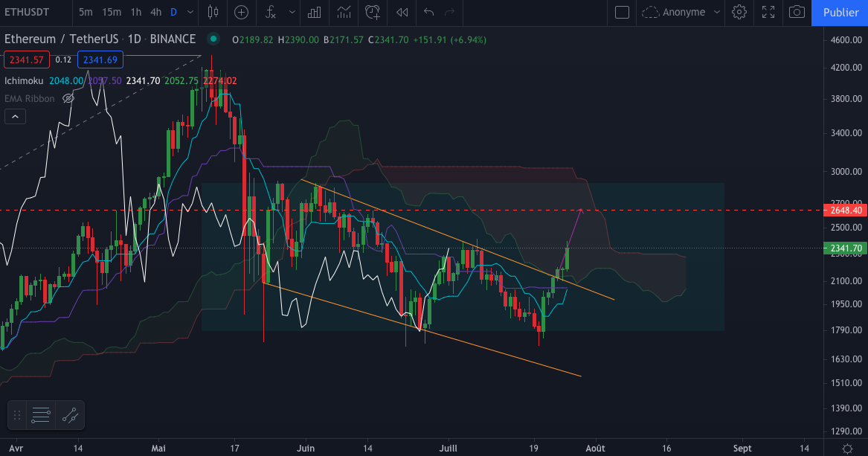This screenshot has width=868, height=456.
Task: Toggle fullscreen mode
Action: pos(768,12)
